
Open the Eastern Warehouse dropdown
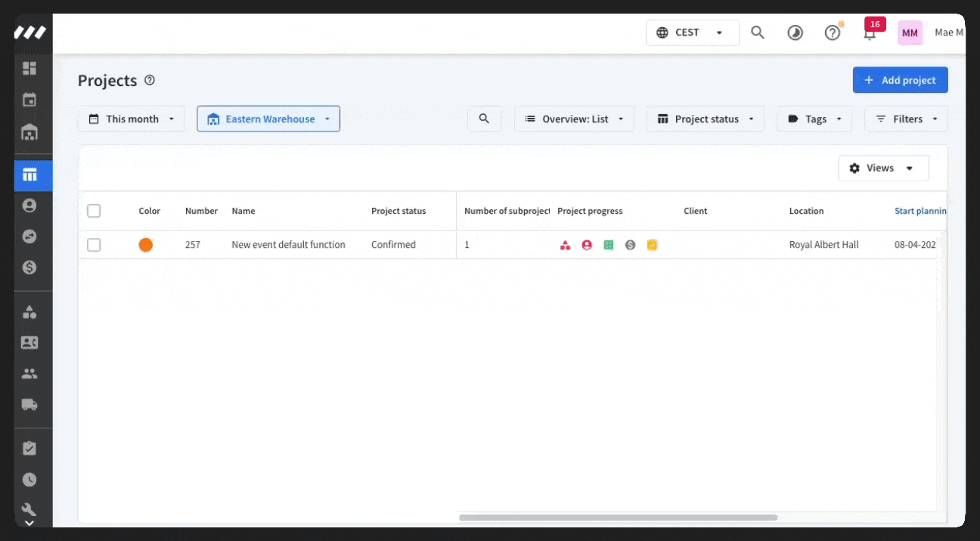pyautogui.click(x=268, y=119)
